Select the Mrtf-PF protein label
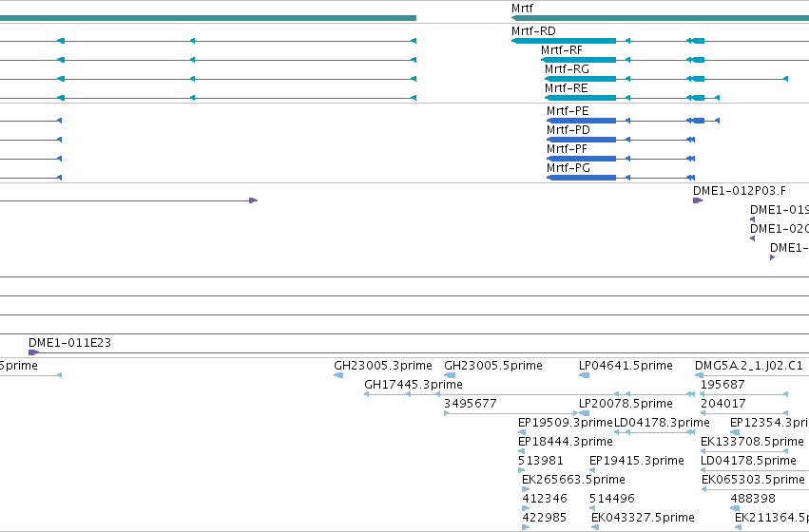809x532 pixels. (x=567, y=149)
